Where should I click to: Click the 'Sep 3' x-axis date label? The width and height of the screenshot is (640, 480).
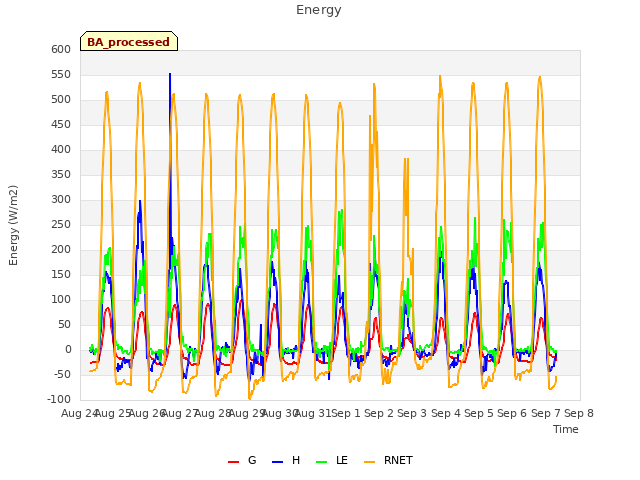point(412,413)
